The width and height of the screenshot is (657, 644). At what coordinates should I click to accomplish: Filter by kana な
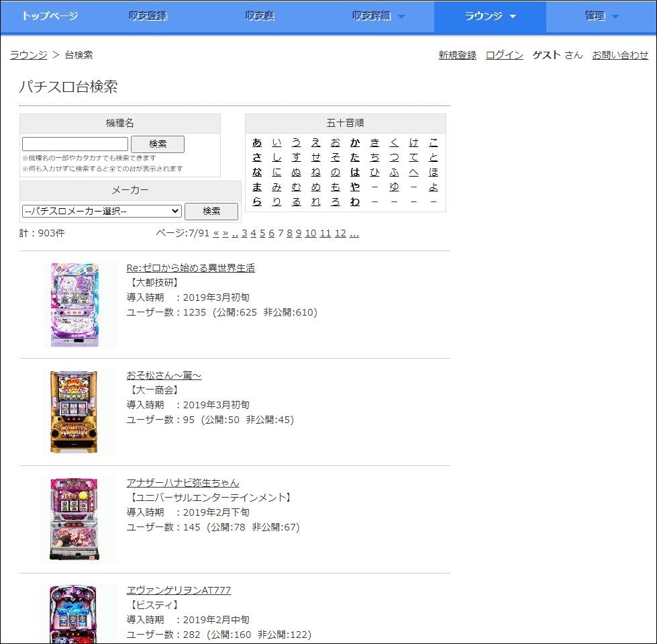pos(257,172)
